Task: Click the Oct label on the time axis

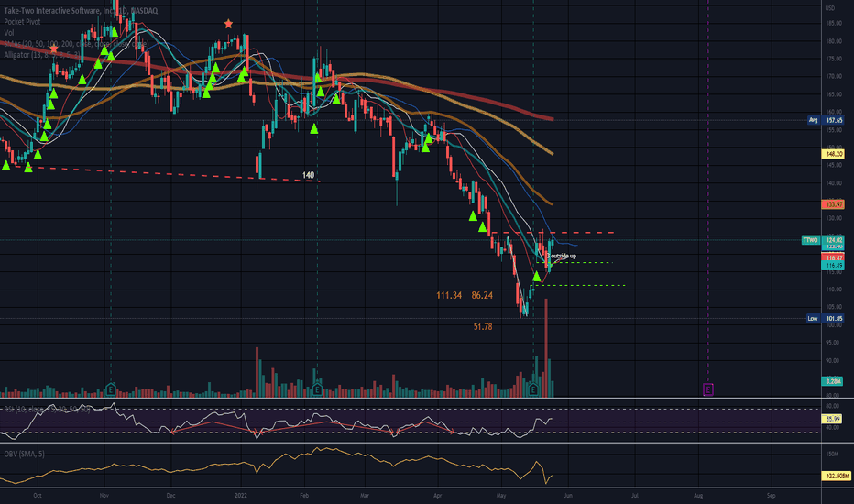Action: pyautogui.click(x=37, y=495)
